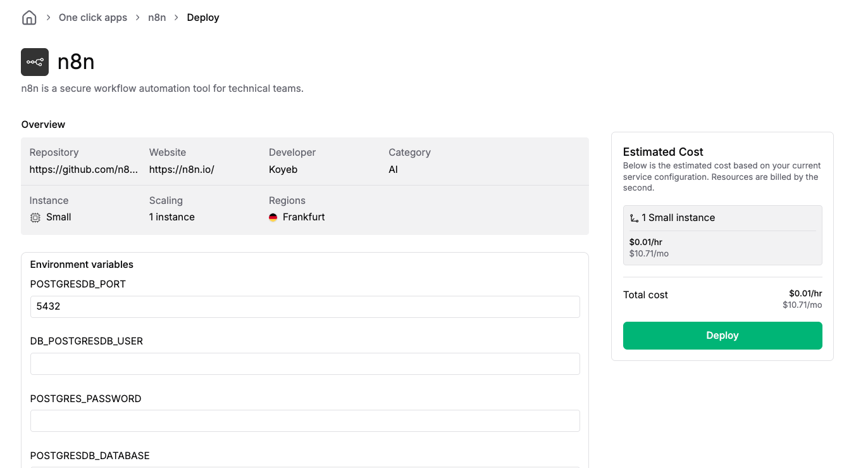
Task: Click the instance icon in the Estimated Cost panel
Action: click(635, 218)
